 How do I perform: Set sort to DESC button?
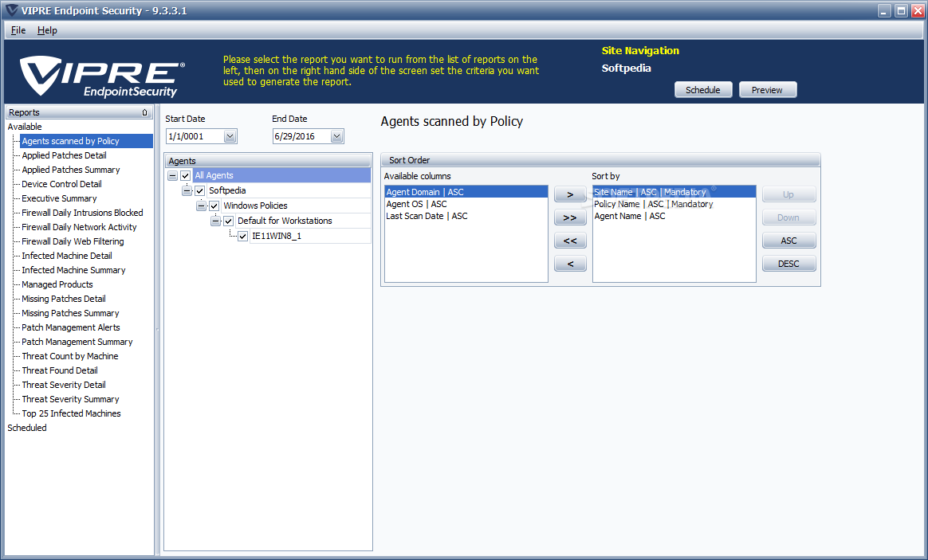(x=788, y=264)
